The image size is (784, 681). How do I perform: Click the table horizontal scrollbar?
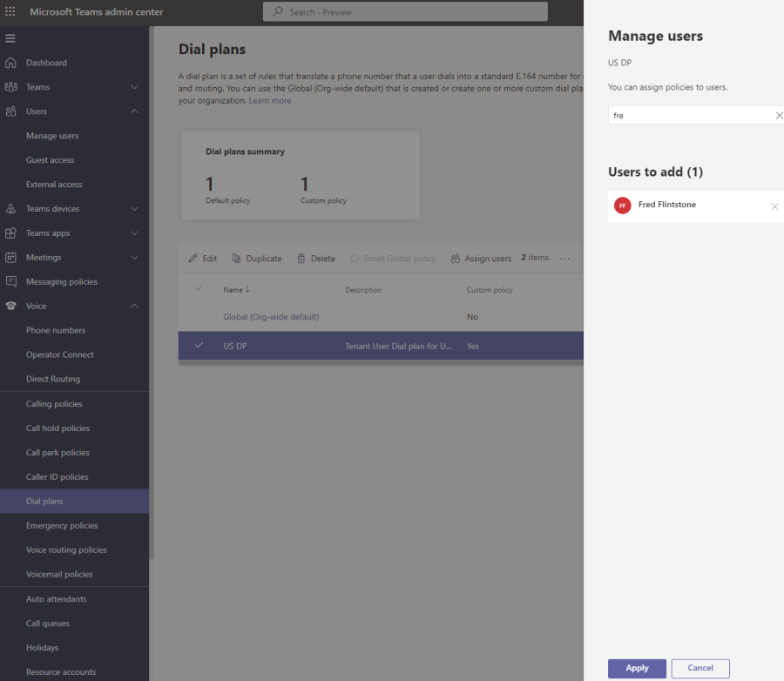pyautogui.click(x=381, y=362)
